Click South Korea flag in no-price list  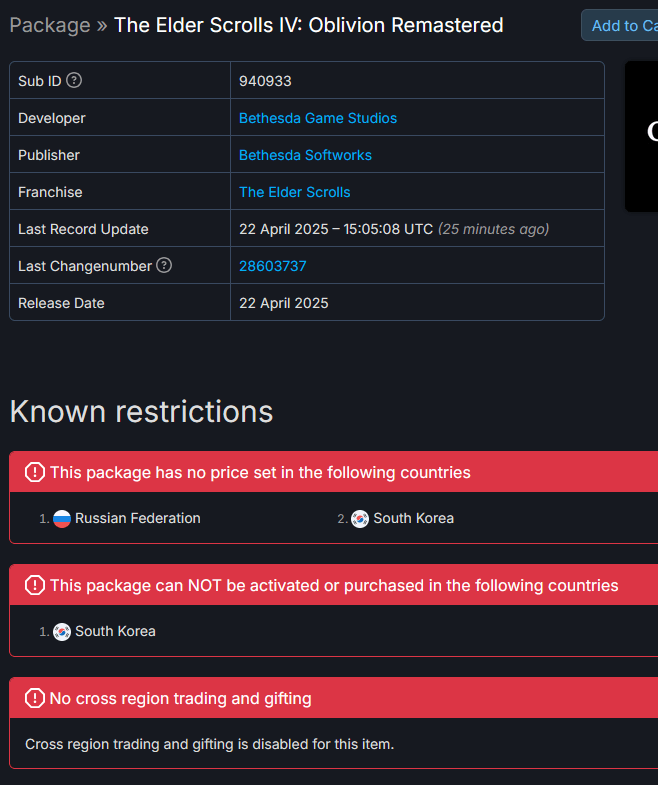[360, 519]
